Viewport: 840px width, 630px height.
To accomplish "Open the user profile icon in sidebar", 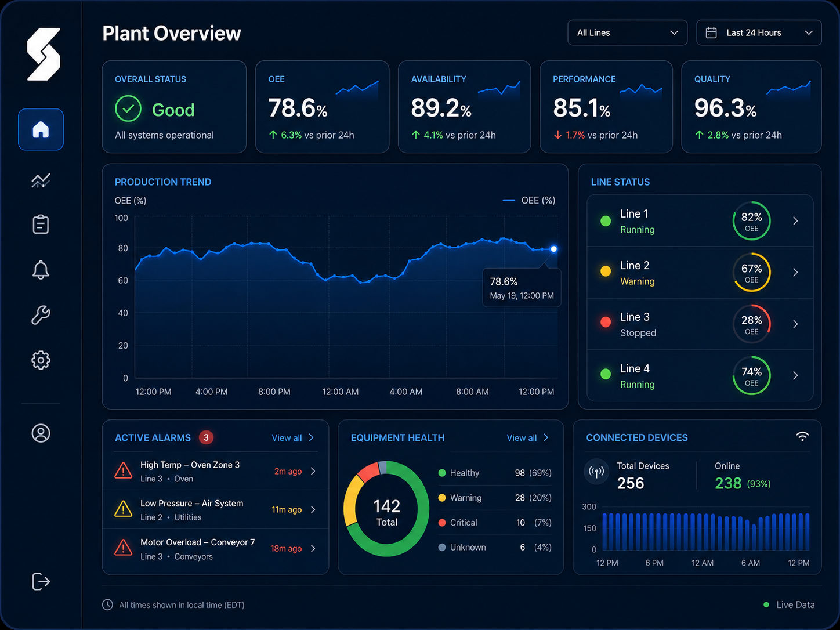I will [x=41, y=433].
